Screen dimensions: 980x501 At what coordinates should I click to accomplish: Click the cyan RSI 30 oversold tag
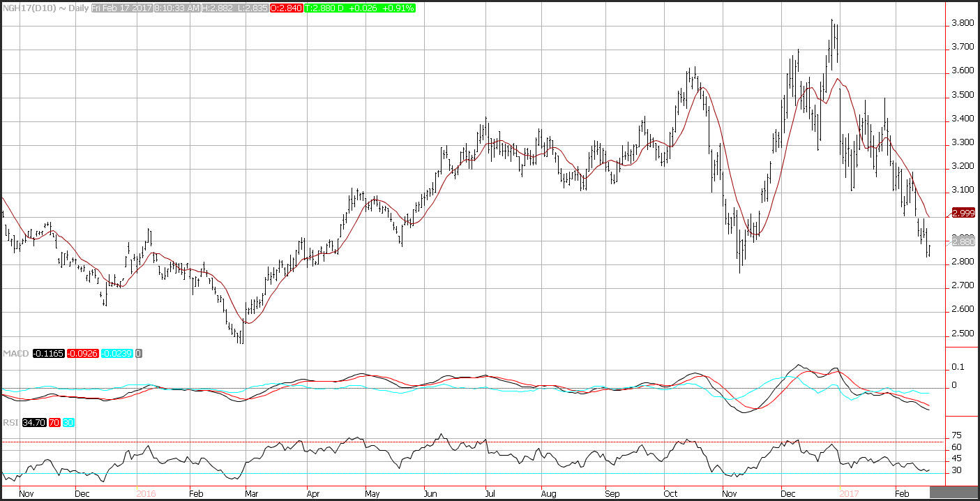click(68, 422)
